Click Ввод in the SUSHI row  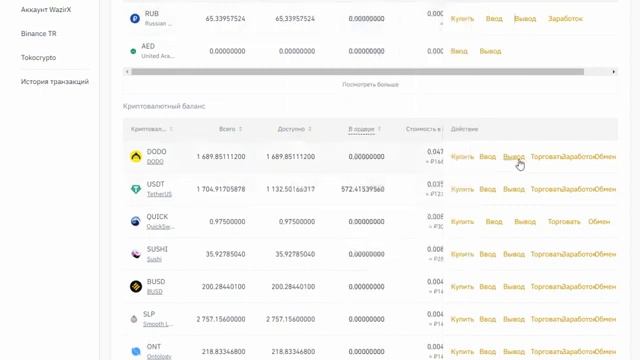pyautogui.click(x=487, y=254)
